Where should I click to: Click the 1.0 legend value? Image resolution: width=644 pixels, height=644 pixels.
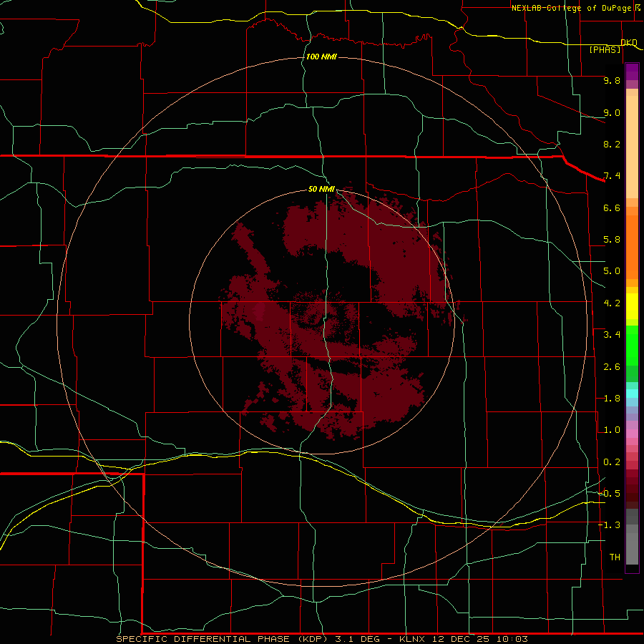tap(612, 430)
